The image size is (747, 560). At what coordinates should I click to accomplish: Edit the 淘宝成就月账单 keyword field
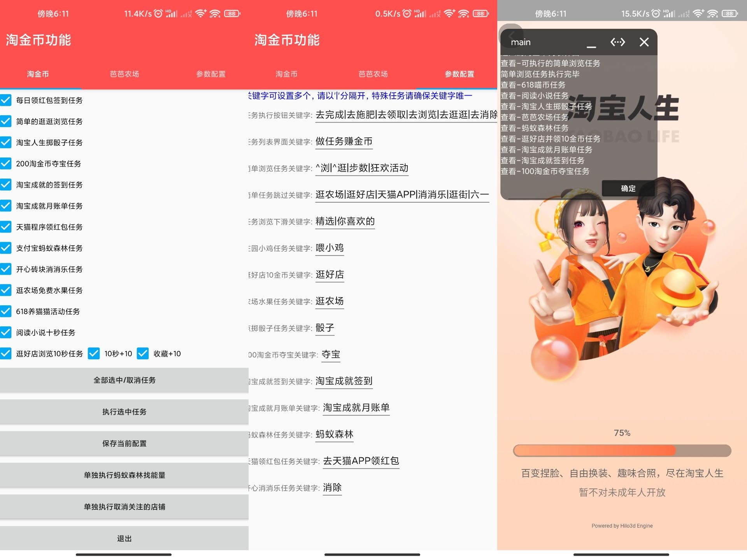pyautogui.click(x=356, y=408)
